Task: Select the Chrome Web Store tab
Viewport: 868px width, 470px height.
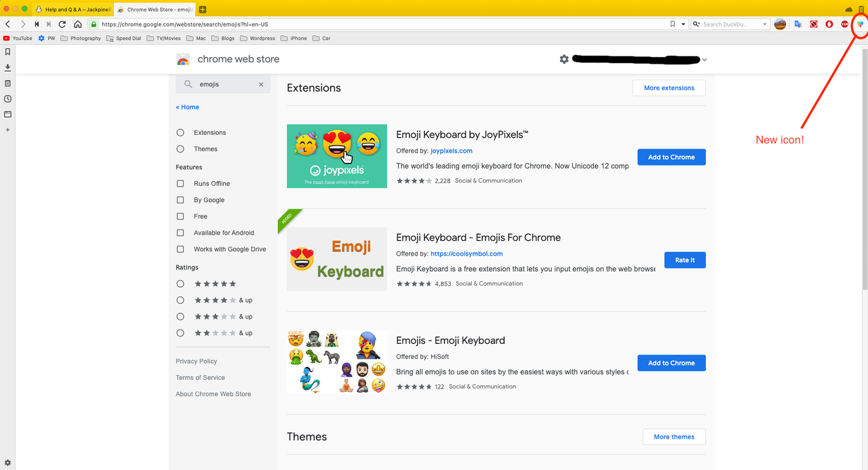Action: [x=155, y=9]
